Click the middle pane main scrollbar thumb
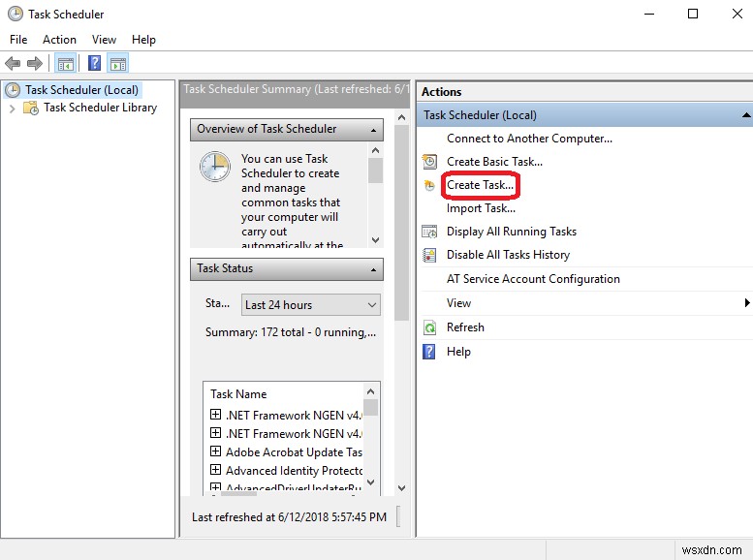The height and width of the screenshot is (560, 753). [x=402, y=223]
